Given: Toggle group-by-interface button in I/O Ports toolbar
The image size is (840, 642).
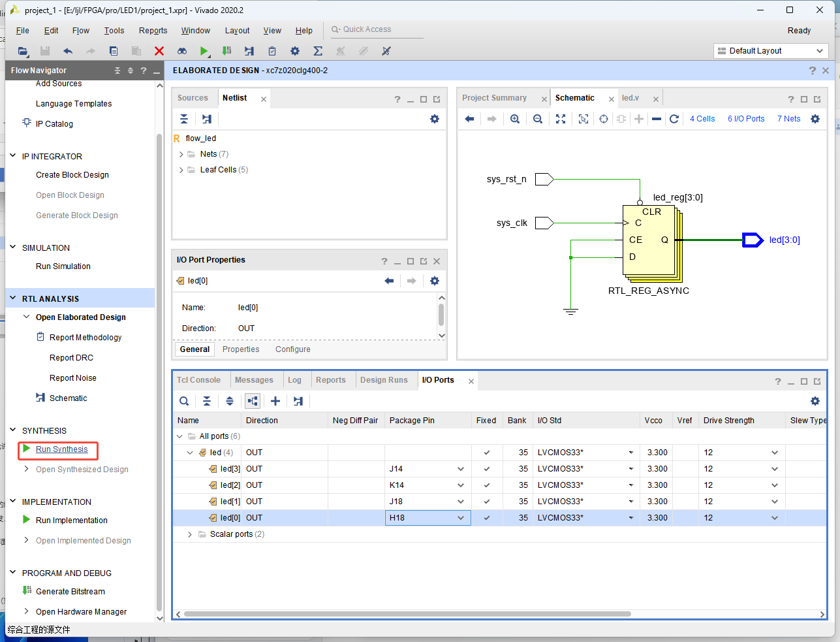Looking at the screenshot, I should 253,401.
